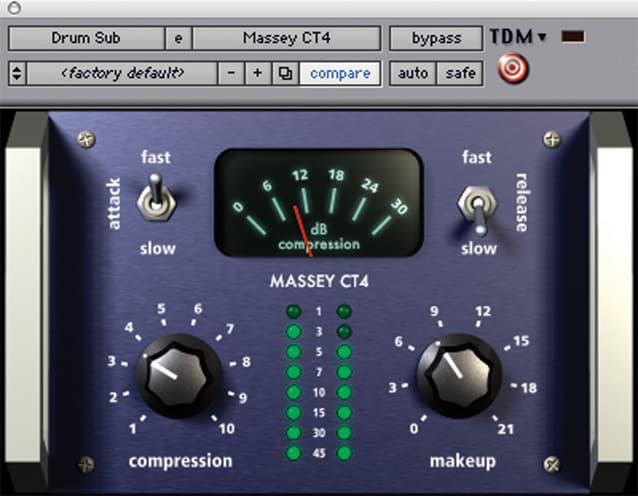
Task: Click the 'e' insert position button
Action: pos(178,38)
